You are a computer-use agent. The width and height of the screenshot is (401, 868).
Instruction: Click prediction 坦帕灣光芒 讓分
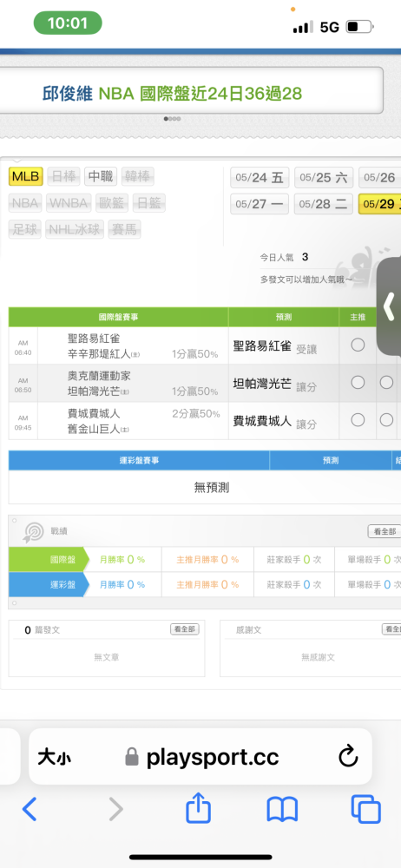coord(275,385)
